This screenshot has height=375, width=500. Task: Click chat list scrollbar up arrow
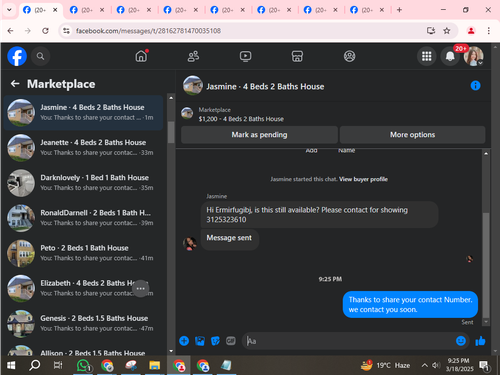(x=171, y=98)
